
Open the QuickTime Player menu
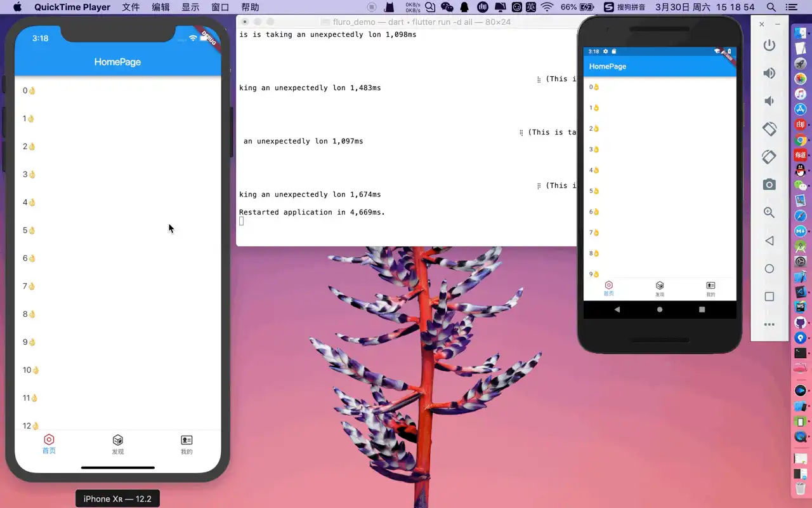pos(72,7)
